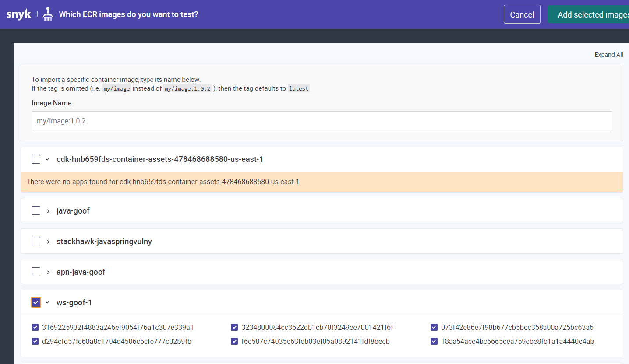Click the header title 'Which ECR images do you want to test?'
Viewport: 629px width, 364px height.
click(x=128, y=14)
